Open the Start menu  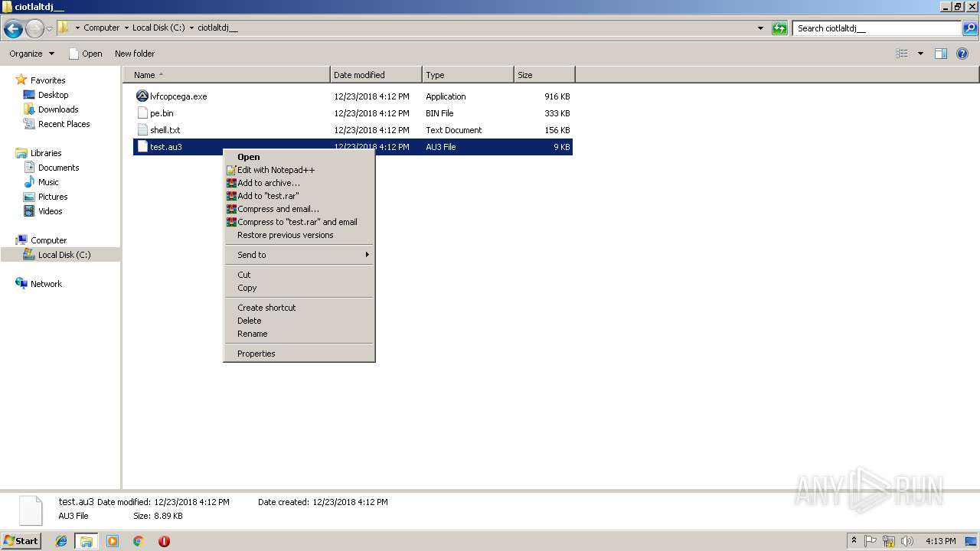[21, 541]
